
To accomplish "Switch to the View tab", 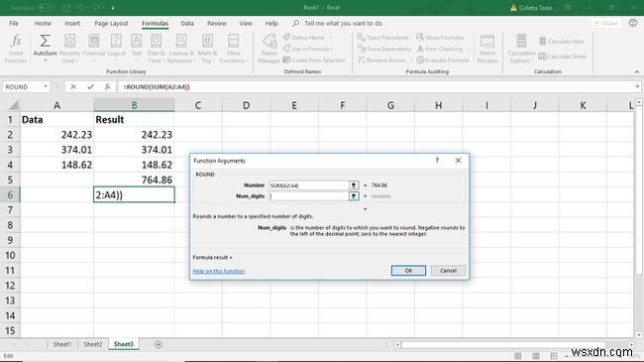I will point(246,24).
